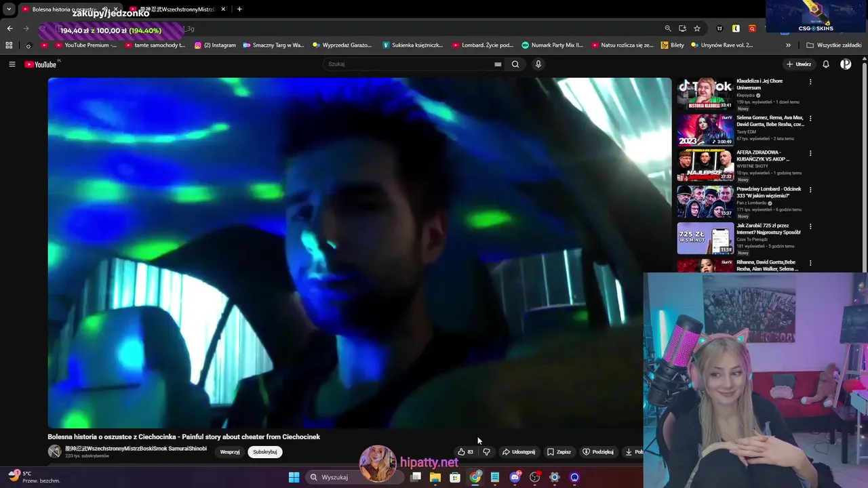
Task: Open more options for Rihanna, David Guetta mix
Action: click(x=810, y=264)
